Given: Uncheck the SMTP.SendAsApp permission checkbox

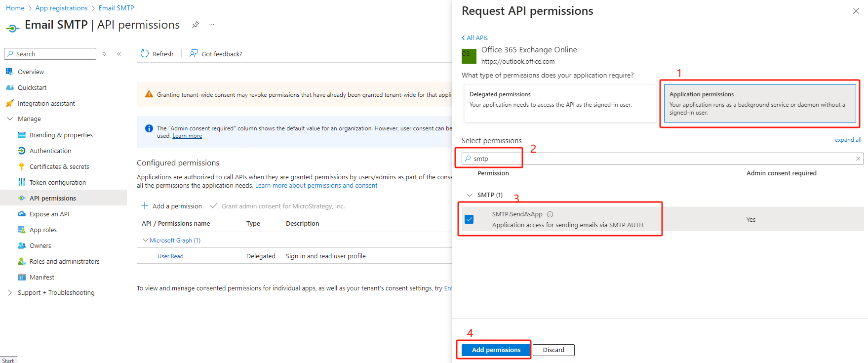Looking at the screenshot, I should click(469, 219).
